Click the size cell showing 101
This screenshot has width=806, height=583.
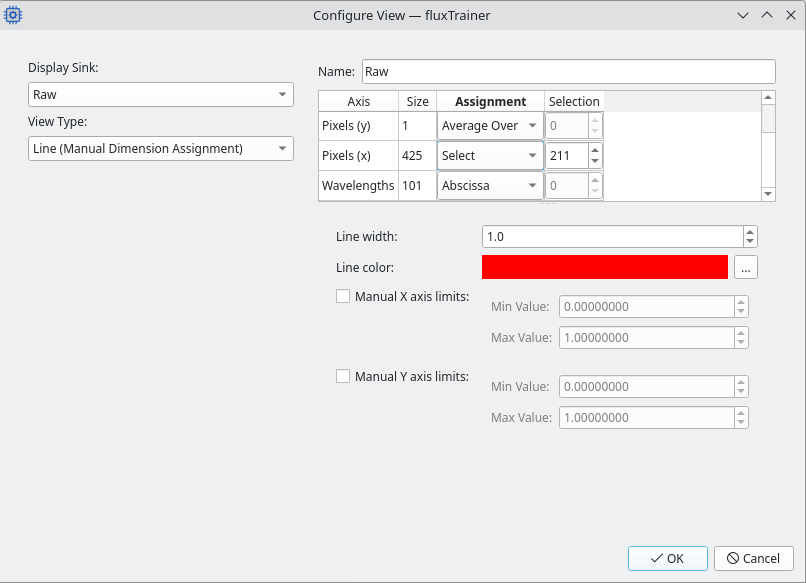point(417,186)
